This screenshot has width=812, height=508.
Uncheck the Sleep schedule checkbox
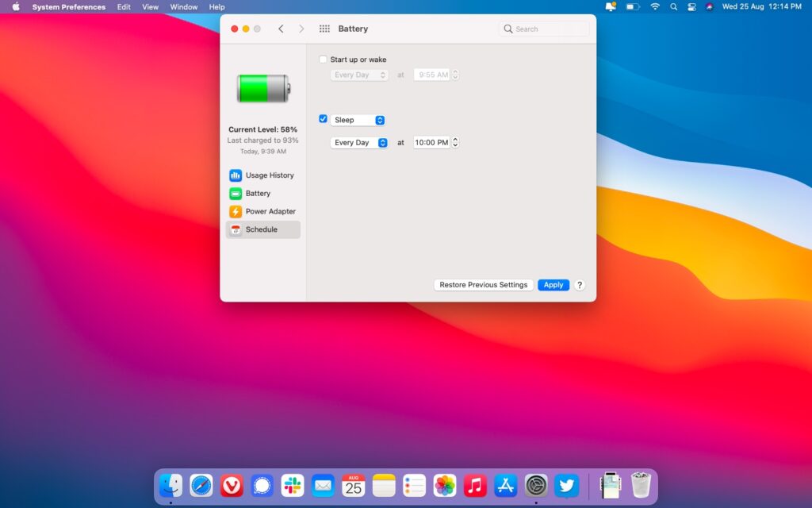(323, 118)
